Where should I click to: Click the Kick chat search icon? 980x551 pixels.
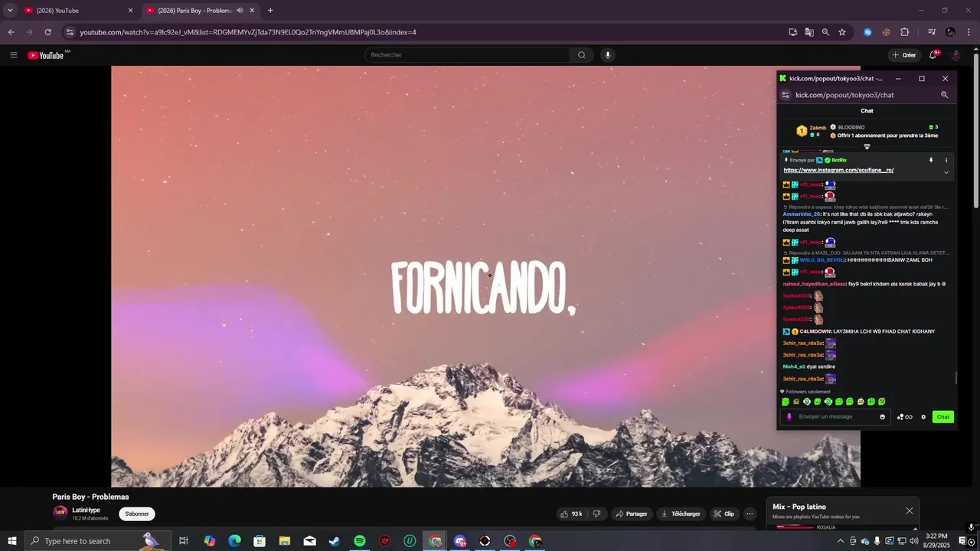click(x=944, y=95)
